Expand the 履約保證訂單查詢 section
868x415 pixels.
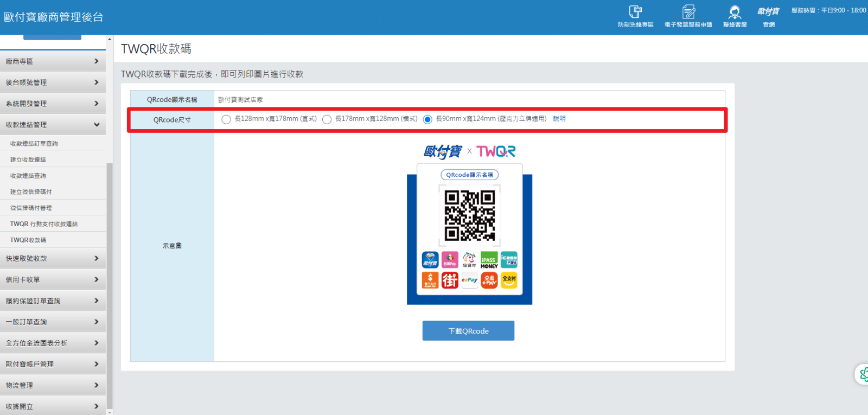[x=53, y=301]
